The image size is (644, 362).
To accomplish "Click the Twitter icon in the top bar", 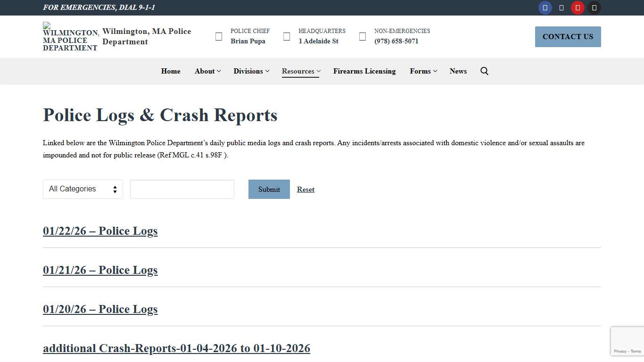I will click(x=561, y=8).
